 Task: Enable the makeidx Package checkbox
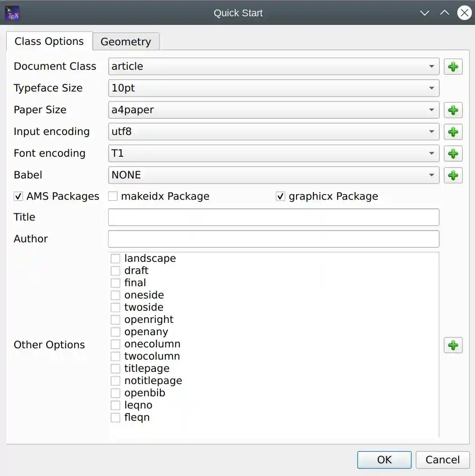[113, 197]
